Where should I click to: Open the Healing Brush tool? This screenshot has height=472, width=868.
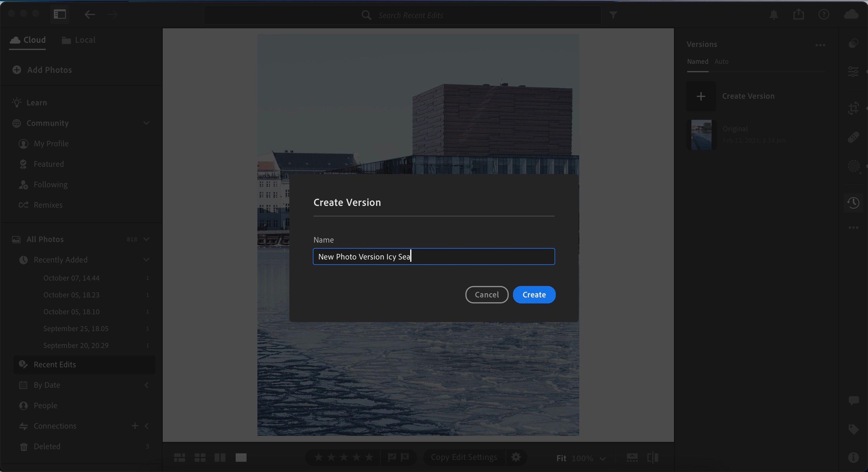coord(854,137)
